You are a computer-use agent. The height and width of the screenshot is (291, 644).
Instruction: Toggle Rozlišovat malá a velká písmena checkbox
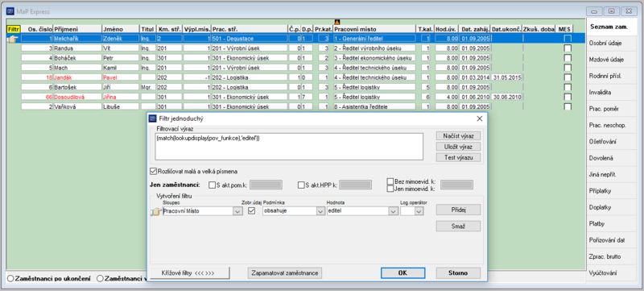[x=154, y=171]
